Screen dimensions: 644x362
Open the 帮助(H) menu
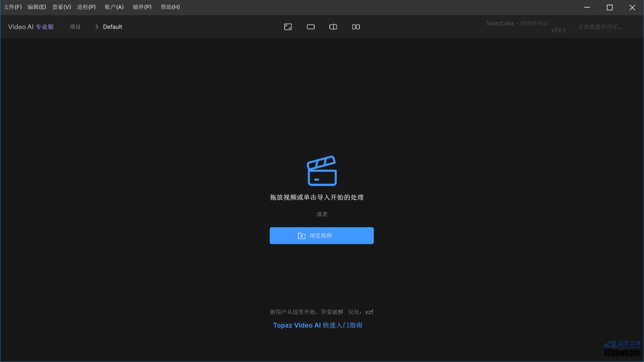coord(170,7)
